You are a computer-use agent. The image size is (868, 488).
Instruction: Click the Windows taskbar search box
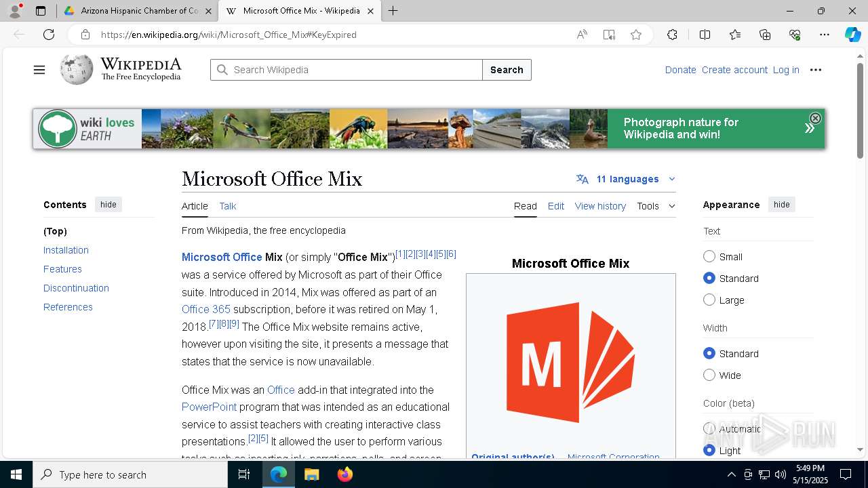pos(130,474)
